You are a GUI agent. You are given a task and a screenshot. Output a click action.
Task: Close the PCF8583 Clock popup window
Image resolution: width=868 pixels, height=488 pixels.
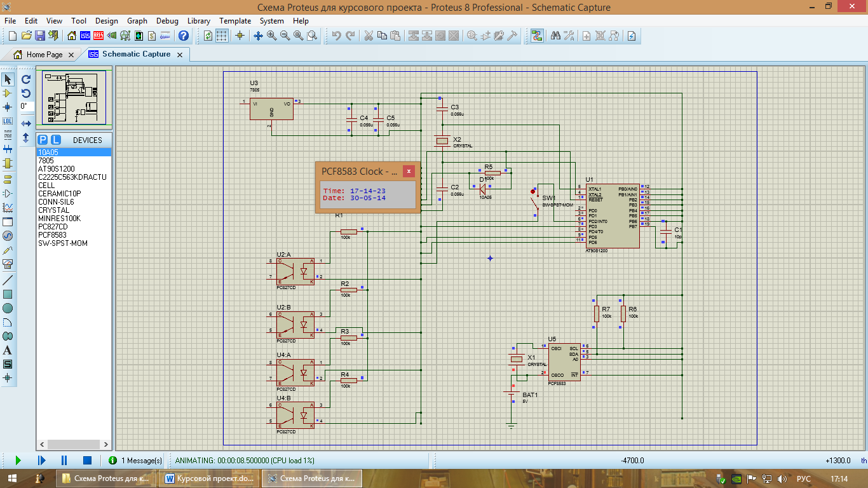click(x=409, y=171)
